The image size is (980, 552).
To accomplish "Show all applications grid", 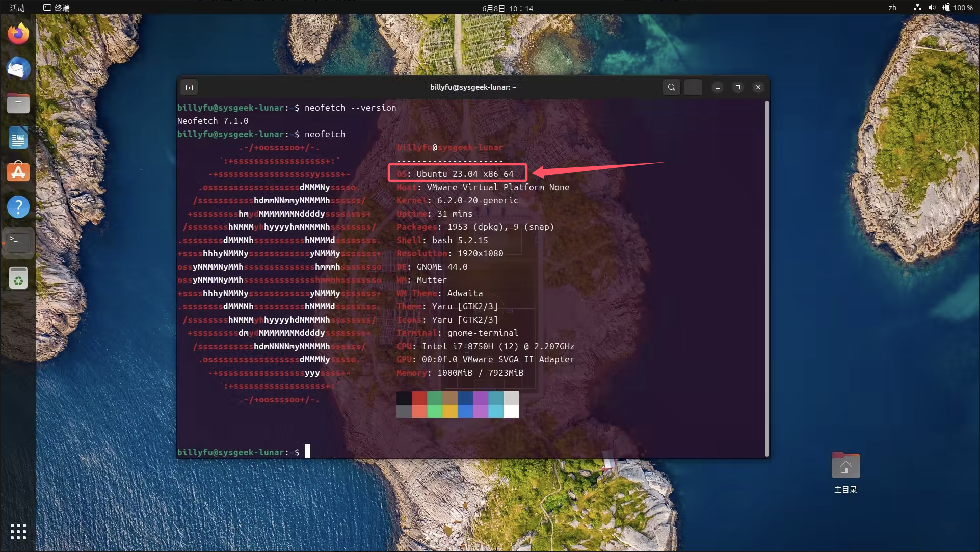I will [x=18, y=532].
